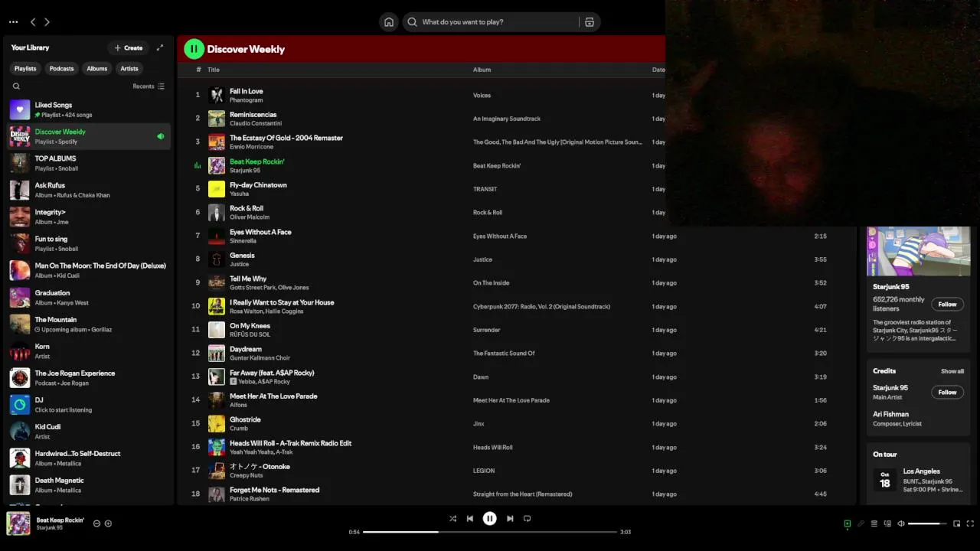
Task: Search within Your Library
Action: [x=16, y=86]
